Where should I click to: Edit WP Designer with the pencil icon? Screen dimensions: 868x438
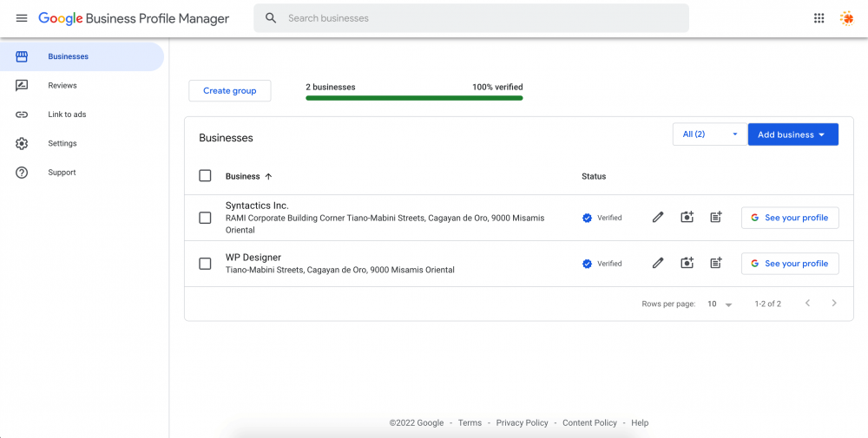click(x=658, y=264)
